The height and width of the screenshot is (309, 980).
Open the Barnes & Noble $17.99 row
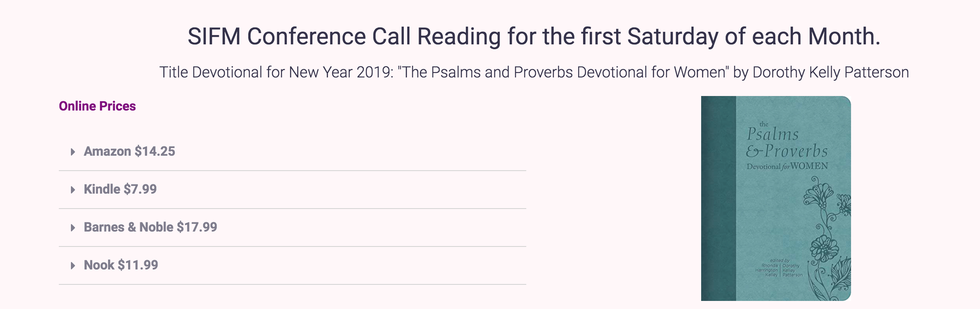[x=293, y=228]
